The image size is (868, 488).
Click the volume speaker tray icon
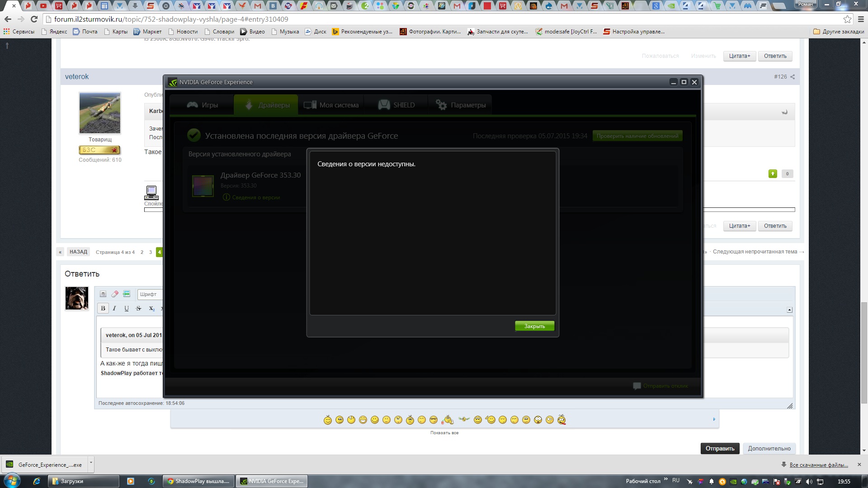(x=809, y=482)
